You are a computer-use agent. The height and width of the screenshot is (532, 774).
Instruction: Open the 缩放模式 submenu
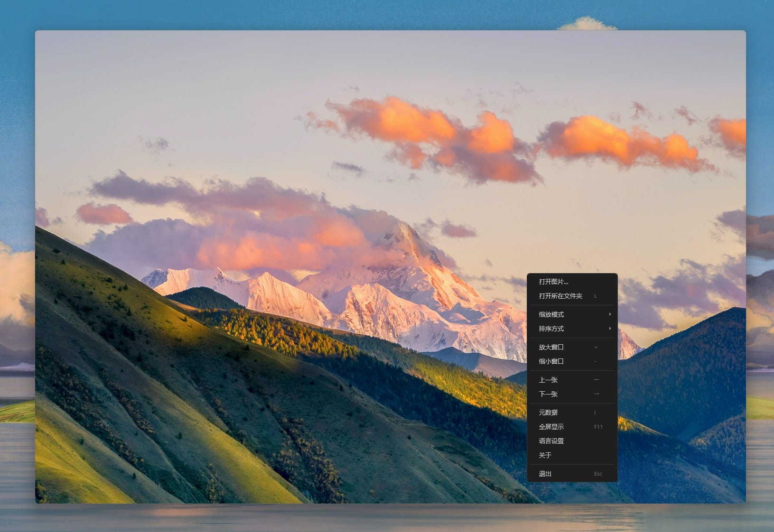tap(551, 314)
